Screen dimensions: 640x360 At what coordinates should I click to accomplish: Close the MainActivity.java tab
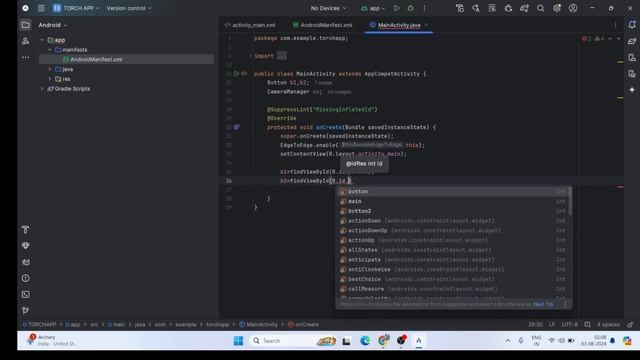(x=427, y=25)
